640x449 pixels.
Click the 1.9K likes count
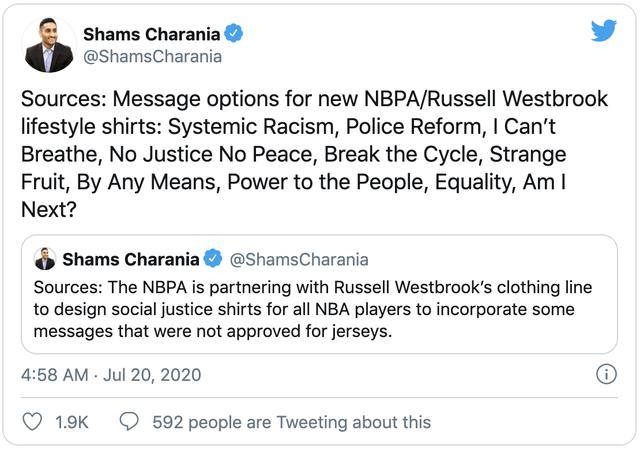coord(71,422)
